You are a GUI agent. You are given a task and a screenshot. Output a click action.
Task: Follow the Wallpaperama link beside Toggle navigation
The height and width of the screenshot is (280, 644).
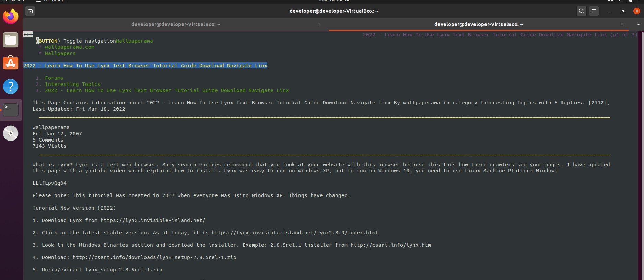point(134,41)
